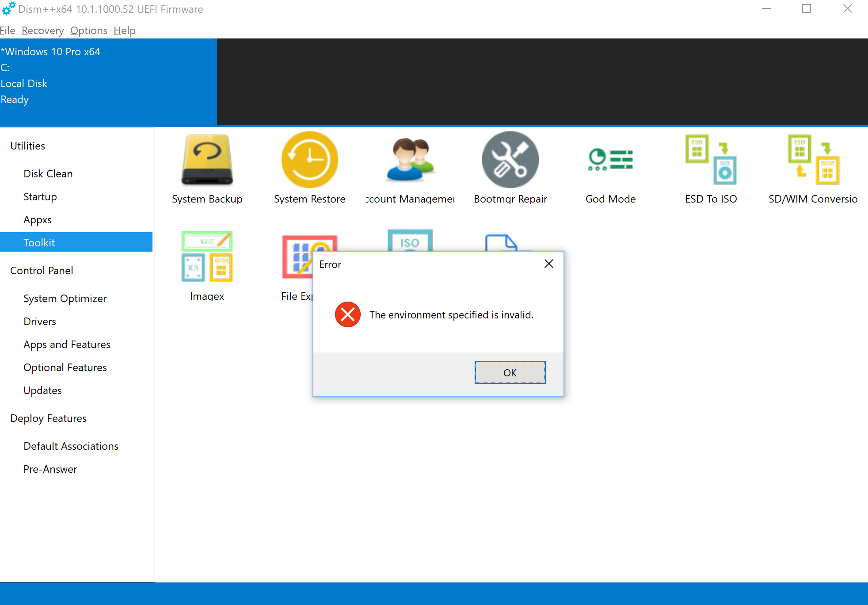
Task: Click the Dism++ gear icon in title bar
Action: (x=8, y=8)
